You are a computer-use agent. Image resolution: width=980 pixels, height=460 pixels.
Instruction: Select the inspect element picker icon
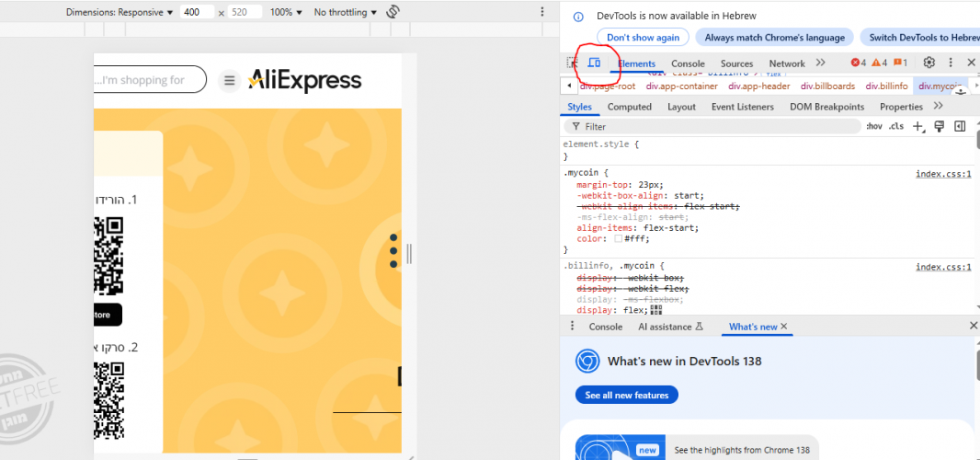click(572, 63)
